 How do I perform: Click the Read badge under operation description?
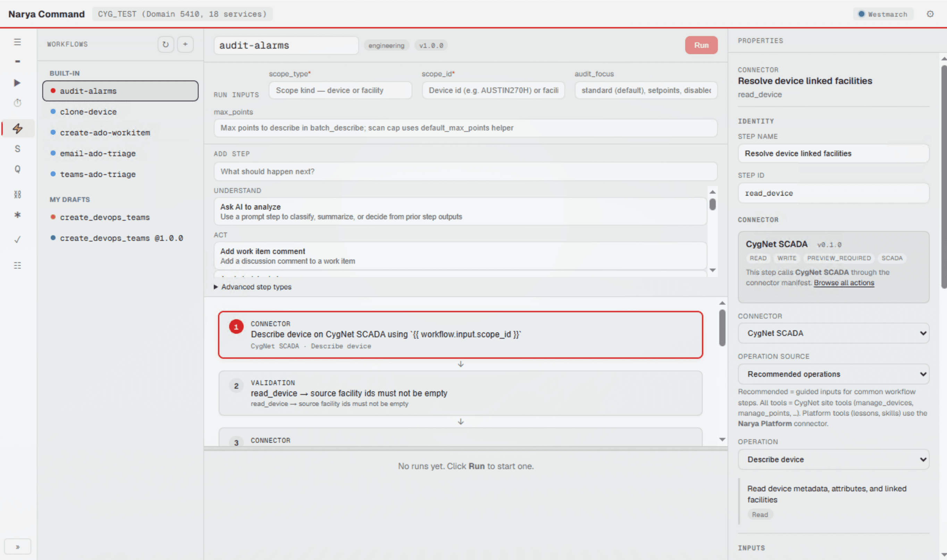(760, 514)
